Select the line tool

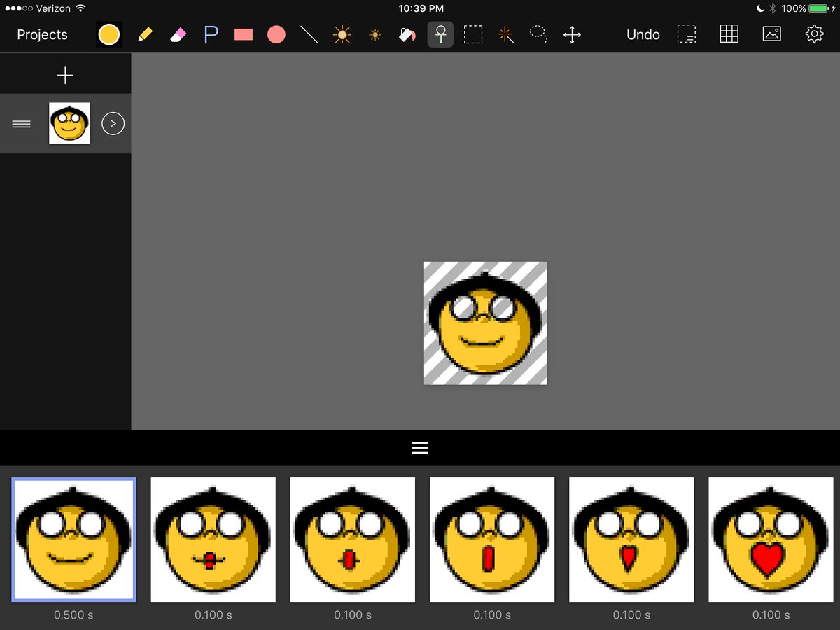coord(309,34)
